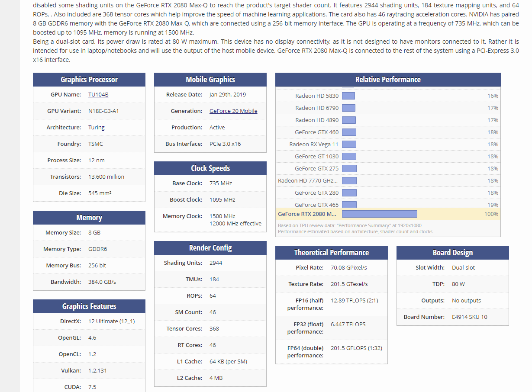Follow the Turing architecture link
The image size is (532, 392).
[96, 128]
